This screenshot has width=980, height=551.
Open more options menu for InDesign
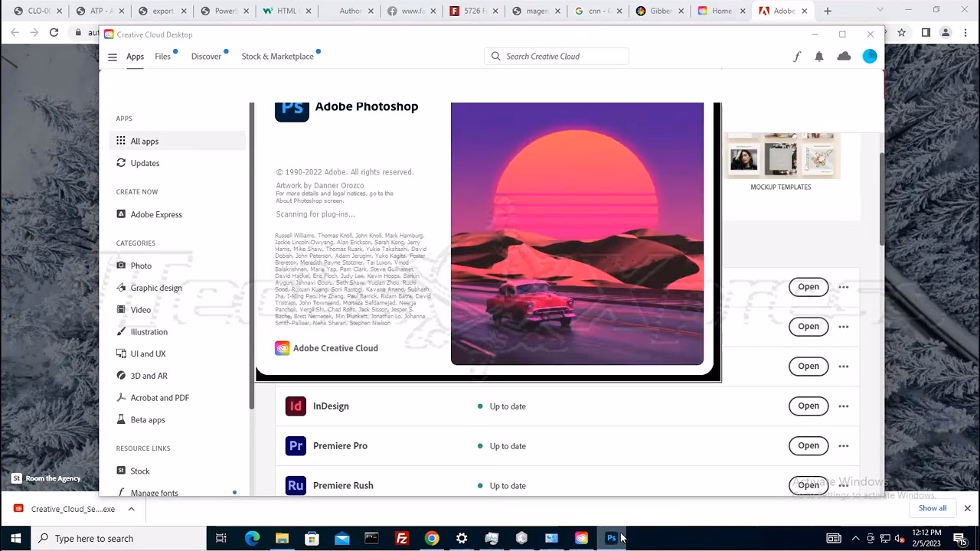pyautogui.click(x=844, y=406)
